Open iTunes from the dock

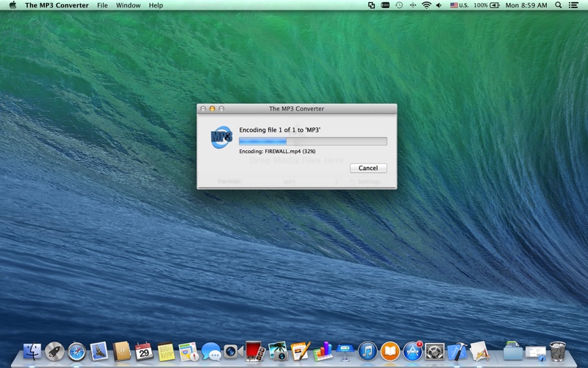367,352
